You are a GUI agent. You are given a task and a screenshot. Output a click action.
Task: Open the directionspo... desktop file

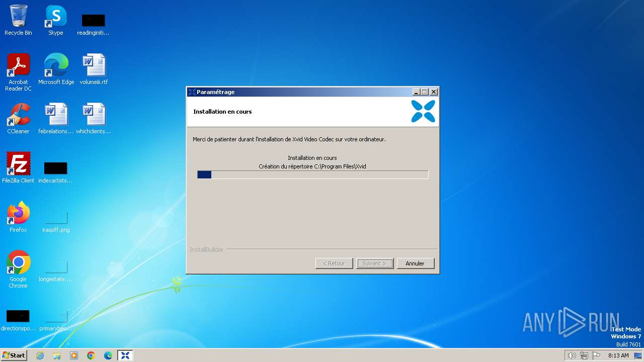point(18,320)
